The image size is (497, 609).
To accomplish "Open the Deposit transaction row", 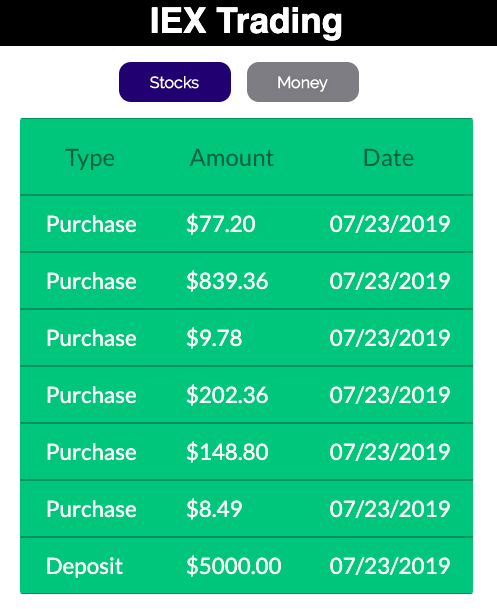I will point(247,566).
